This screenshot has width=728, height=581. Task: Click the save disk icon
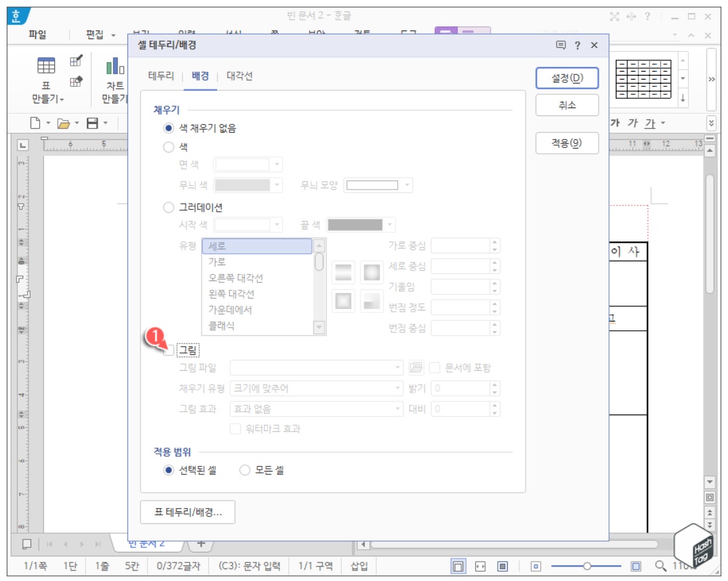(92, 123)
